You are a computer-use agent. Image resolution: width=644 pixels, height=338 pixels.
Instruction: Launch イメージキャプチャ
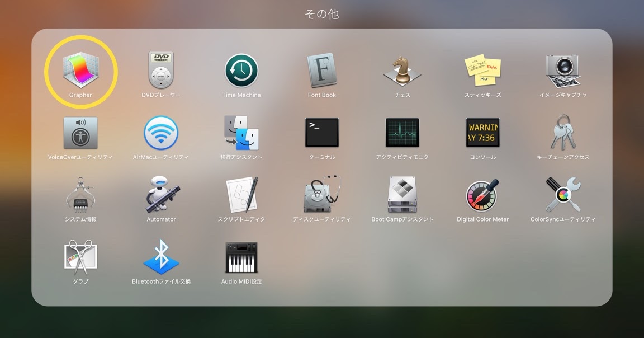(x=563, y=70)
